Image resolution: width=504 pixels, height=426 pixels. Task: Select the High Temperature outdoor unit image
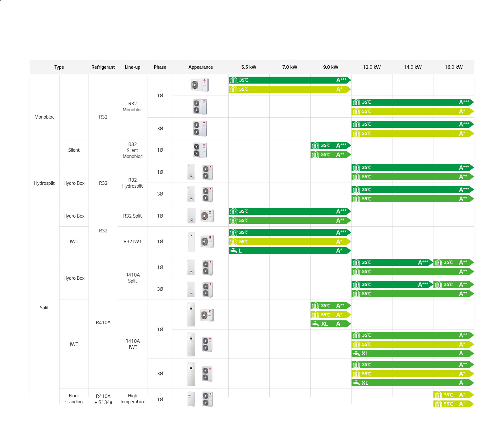click(x=207, y=399)
